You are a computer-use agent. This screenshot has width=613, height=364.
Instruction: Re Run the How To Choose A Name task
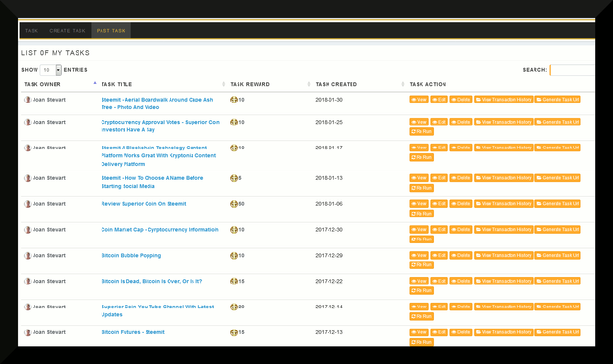pos(421,188)
